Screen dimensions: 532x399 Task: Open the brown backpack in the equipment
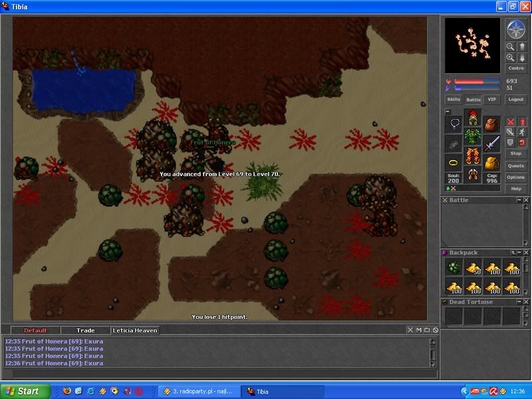tap(491, 124)
